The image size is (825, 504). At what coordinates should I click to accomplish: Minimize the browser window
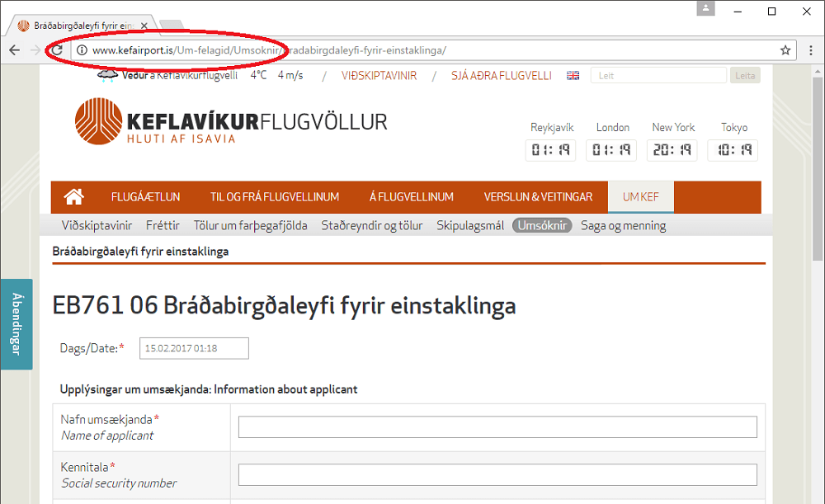coord(738,12)
